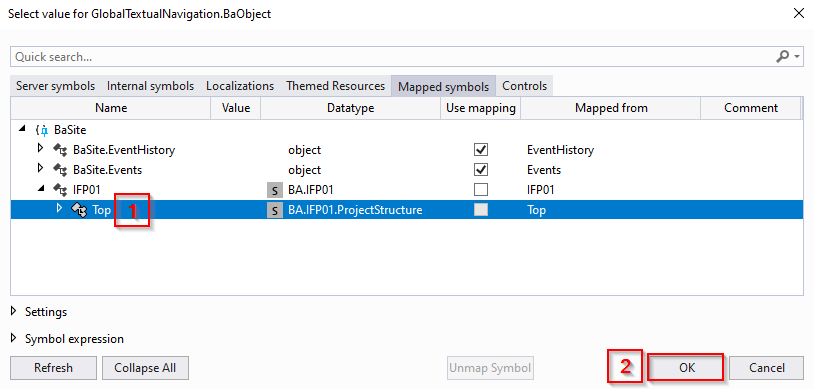The height and width of the screenshot is (389, 814).
Task: Expand the BaSite.Events node
Action: [41, 169]
